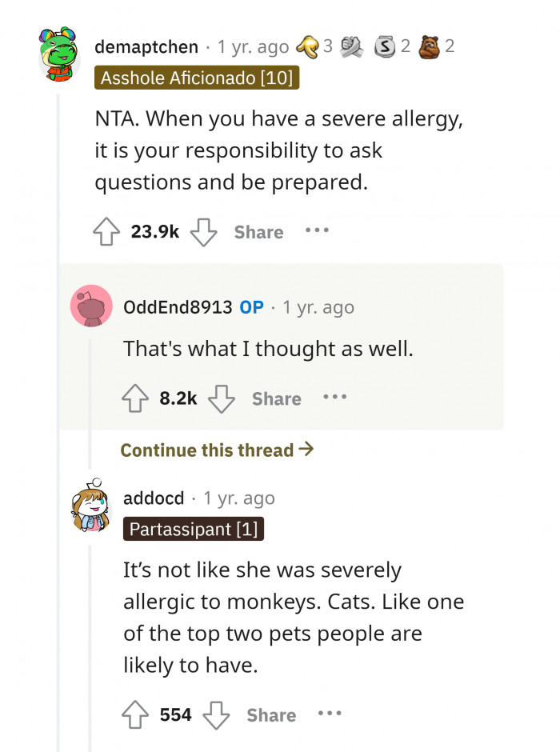Upvote demaptchen's comment with the arrow
The height and width of the screenshot is (752, 560).
(105, 232)
